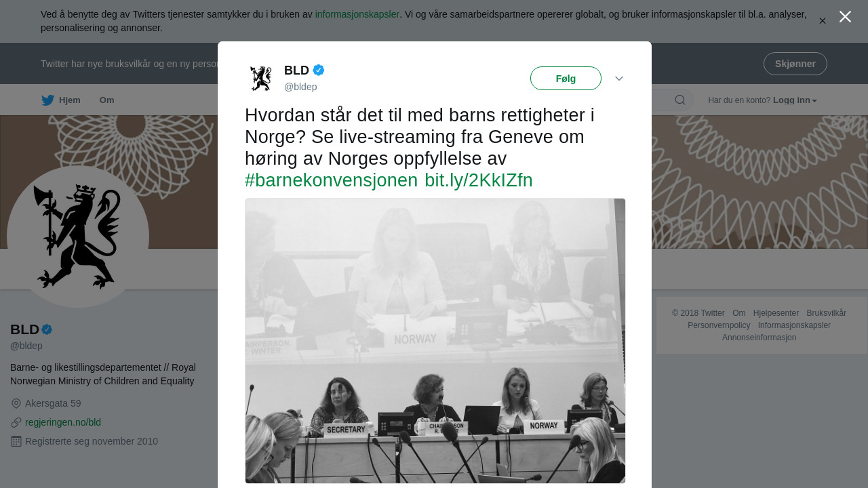The width and height of the screenshot is (868, 488).
Task: Open the Logg inn dropdown
Action: [x=795, y=100]
